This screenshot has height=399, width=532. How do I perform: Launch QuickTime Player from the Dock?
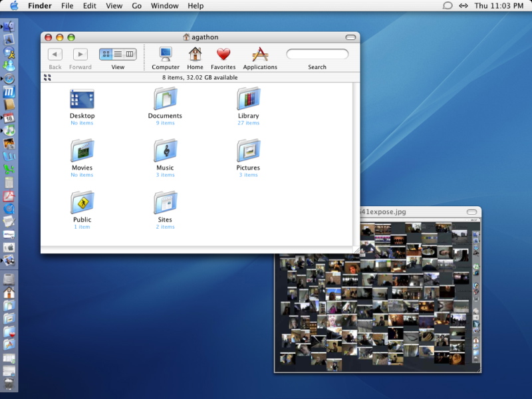click(9, 208)
